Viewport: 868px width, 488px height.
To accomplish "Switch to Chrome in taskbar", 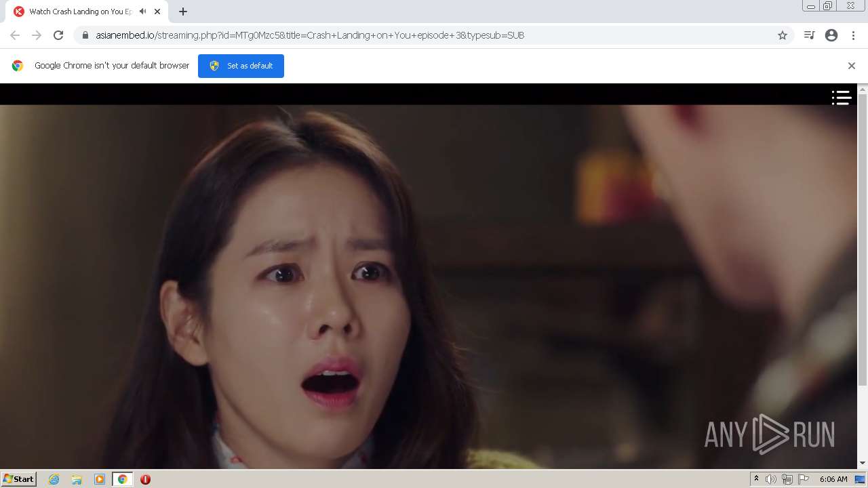I will pos(122,479).
